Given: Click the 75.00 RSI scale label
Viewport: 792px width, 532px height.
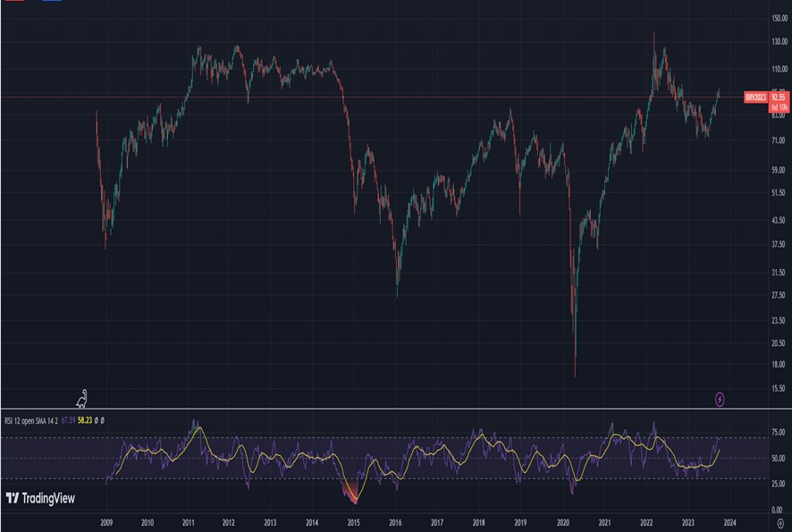Looking at the screenshot, I should coord(779,433).
